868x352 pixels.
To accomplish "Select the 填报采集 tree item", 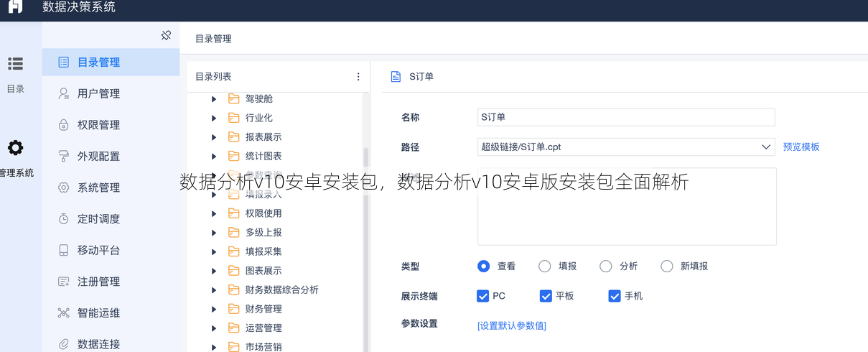I will (263, 251).
